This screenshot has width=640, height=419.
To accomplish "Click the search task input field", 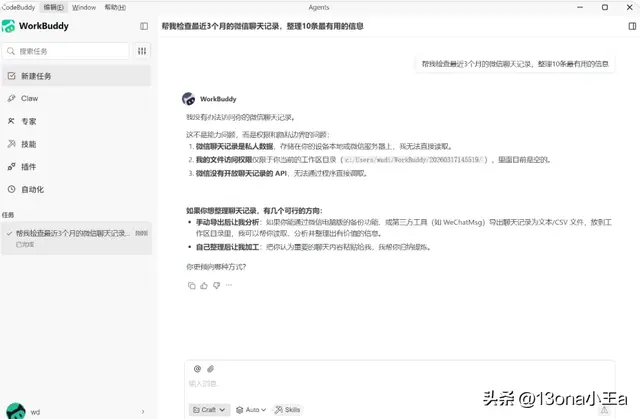I will 66,51.
